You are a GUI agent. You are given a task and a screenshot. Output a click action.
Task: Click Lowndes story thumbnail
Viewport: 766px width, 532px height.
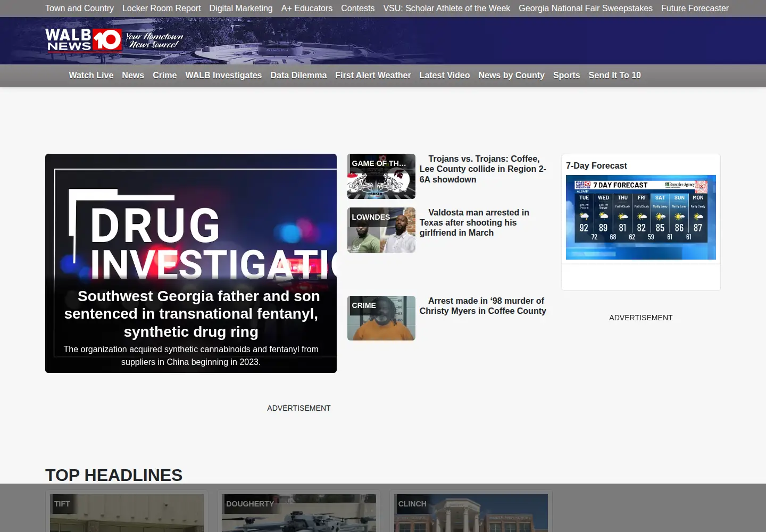(x=381, y=230)
